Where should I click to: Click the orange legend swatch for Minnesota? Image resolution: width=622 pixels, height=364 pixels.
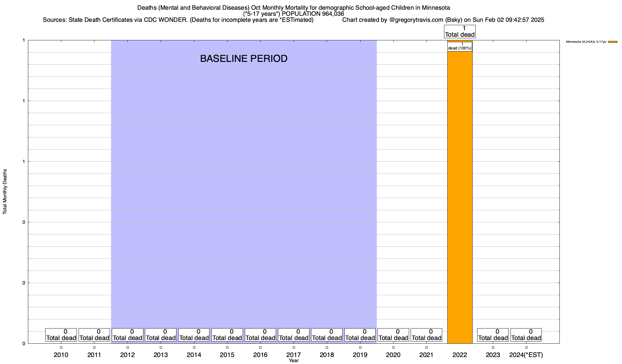pos(613,42)
